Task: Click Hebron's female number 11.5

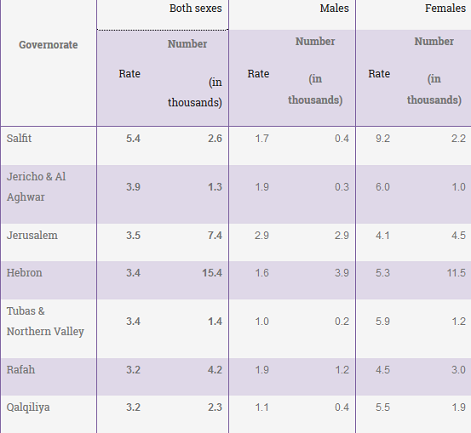Action: pyautogui.click(x=456, y=273)
